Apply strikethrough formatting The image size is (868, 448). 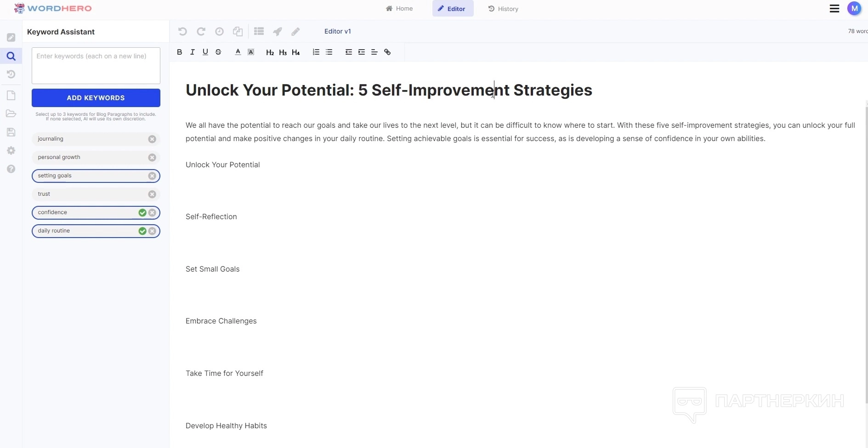pyautogui.click(x=218, y=52)
